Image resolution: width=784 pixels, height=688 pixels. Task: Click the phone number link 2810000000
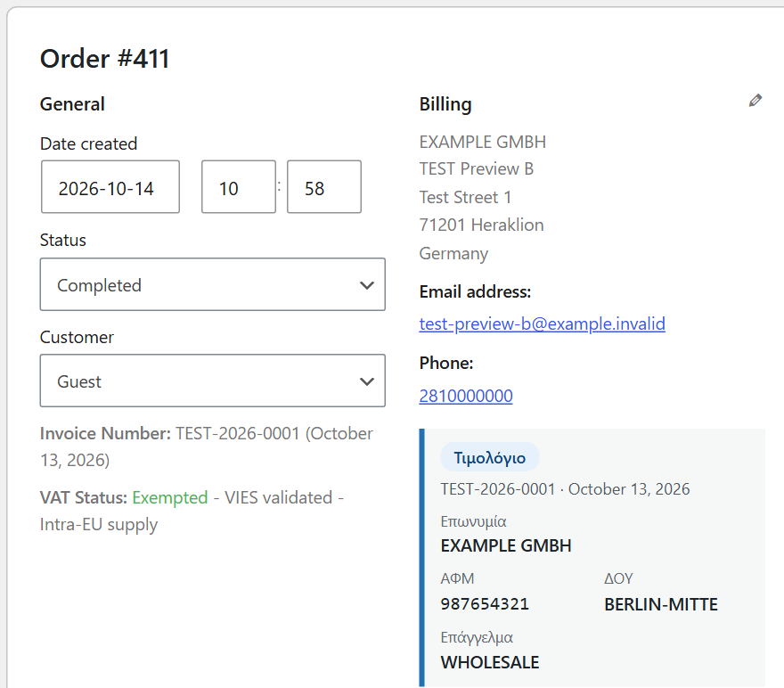click(465, 396)
